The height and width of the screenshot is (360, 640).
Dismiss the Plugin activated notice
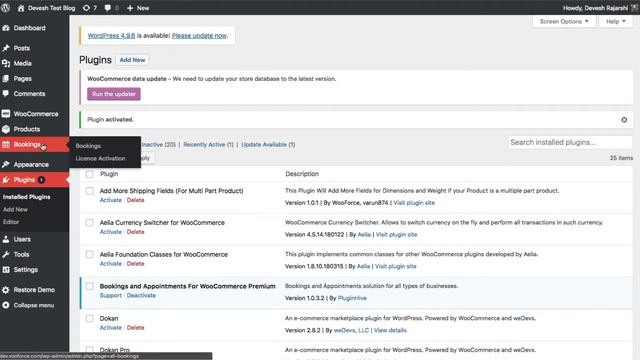point(624,120)
